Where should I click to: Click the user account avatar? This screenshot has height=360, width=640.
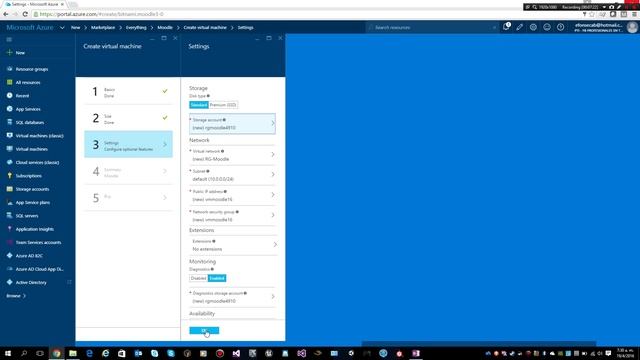(632, 27)
